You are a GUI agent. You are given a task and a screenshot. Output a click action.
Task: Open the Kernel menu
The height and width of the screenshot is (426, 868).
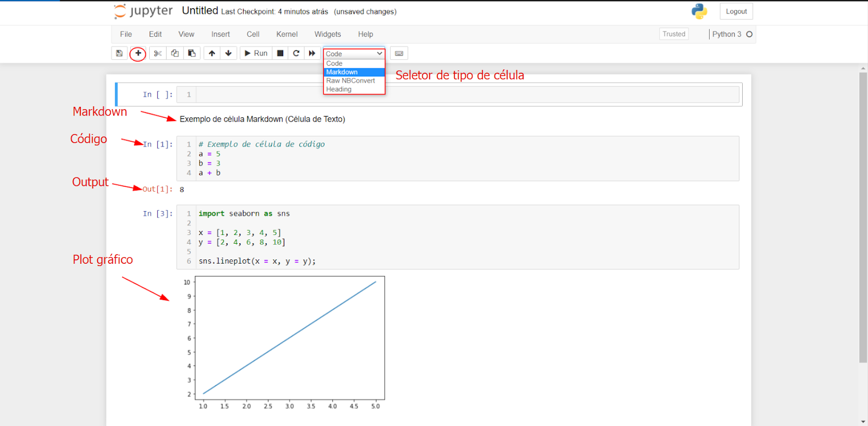[287, 34]
